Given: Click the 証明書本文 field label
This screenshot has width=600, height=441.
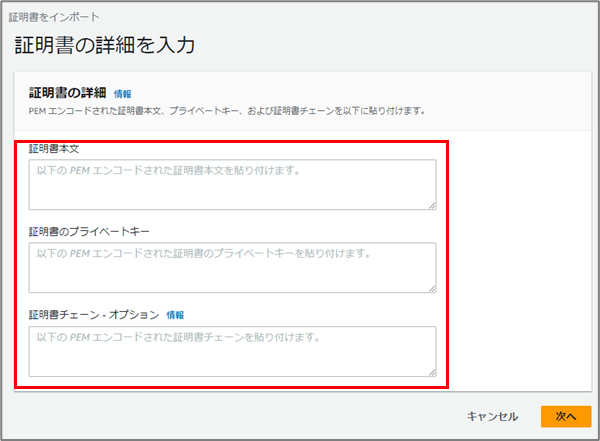Looking at the screenshot, I should coord(54,148).
